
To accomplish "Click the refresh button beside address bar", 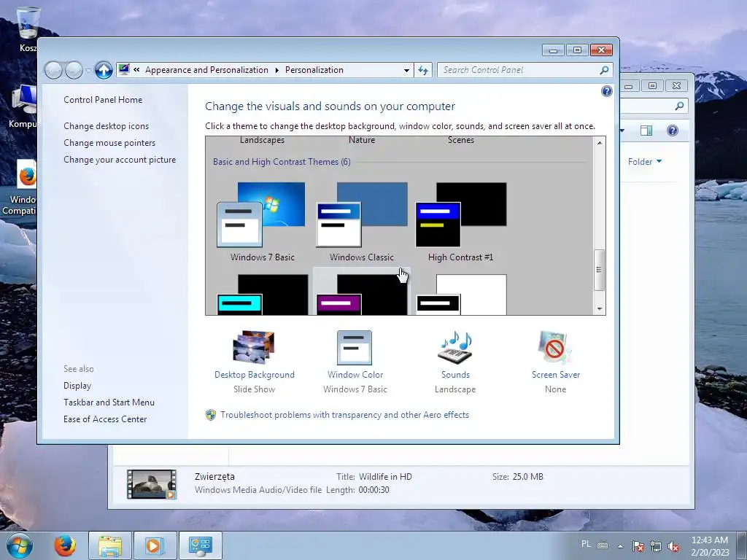I will [x=423, y=71].
